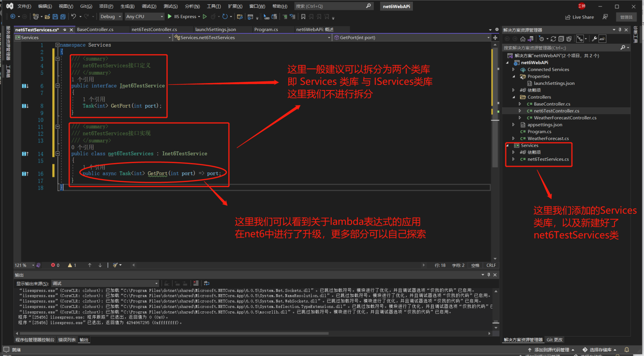Image resolution: width=644 pixels, height=356 pixels.
Task: Save current file with the floppy icon
Action: click(55, 16)
